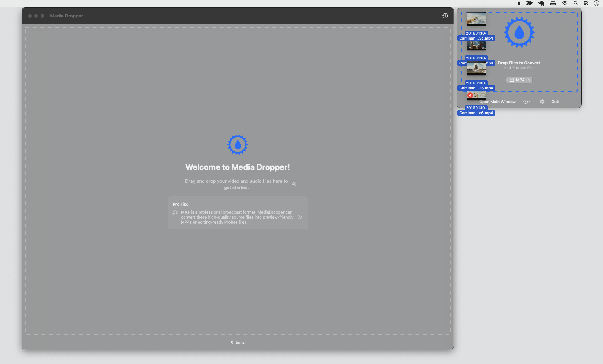Open the MP4 output format dropdown
The height and width of the screenshot is (364, 603).
click(519, 80)
